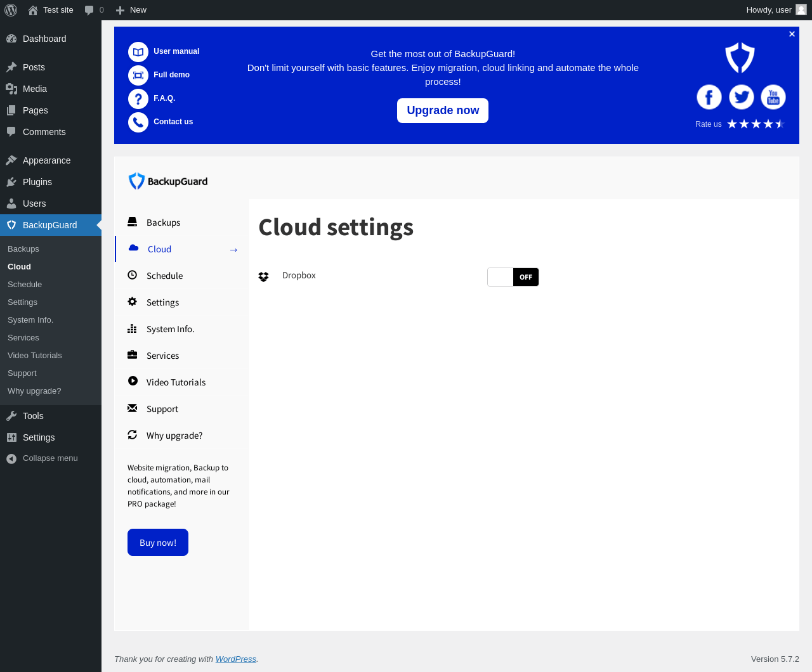Select BackupGuard in admin sidebar
This screenshot has width=812, height=672.
pyautogui.click(x=51, y=225)
